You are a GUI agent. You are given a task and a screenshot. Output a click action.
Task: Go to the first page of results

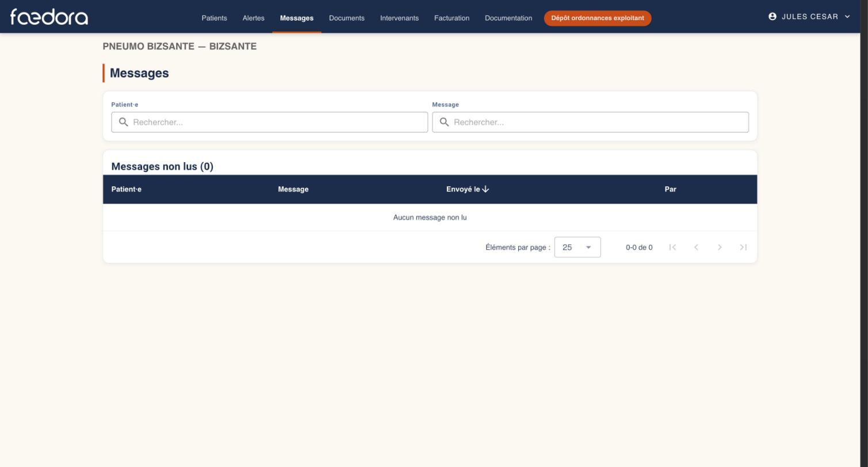[672, 247]
